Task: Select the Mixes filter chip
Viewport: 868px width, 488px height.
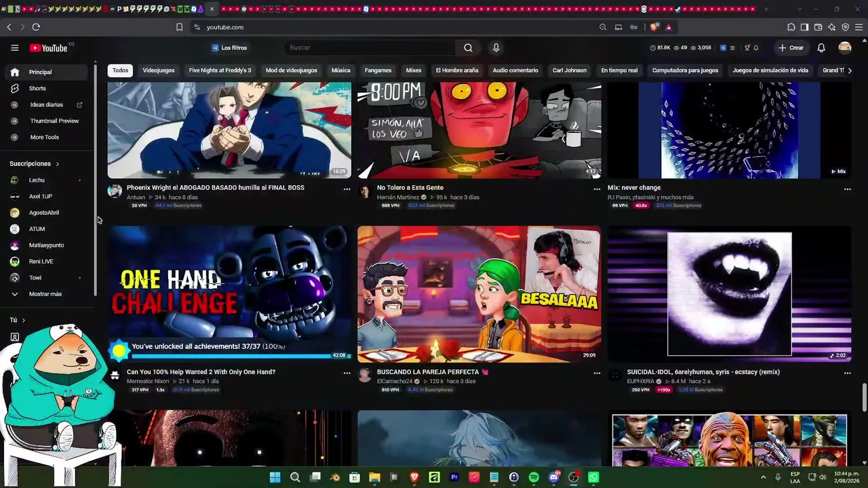Action: click(x=414, y=70)
